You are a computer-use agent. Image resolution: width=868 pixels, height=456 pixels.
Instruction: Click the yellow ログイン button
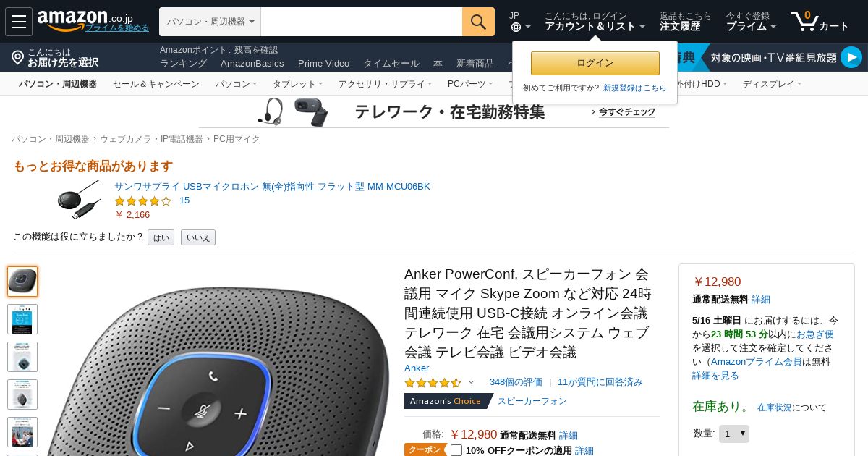(595, 63)
